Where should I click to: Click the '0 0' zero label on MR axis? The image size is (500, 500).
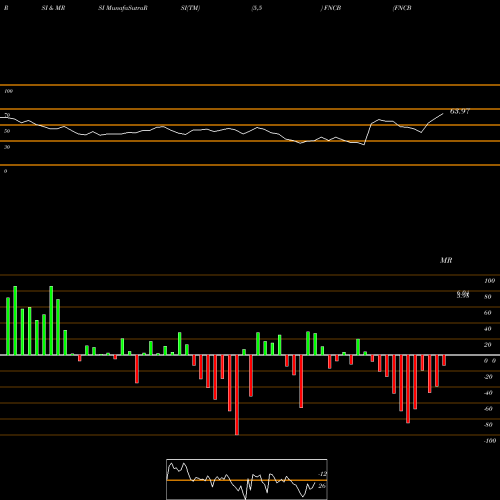tap(490, 361)
